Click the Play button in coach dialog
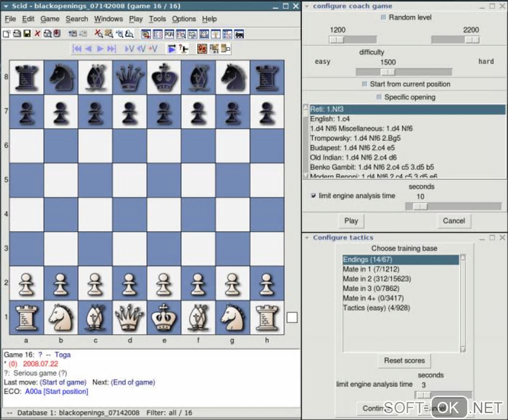This screenshot has height=420, width=508. 351,221
